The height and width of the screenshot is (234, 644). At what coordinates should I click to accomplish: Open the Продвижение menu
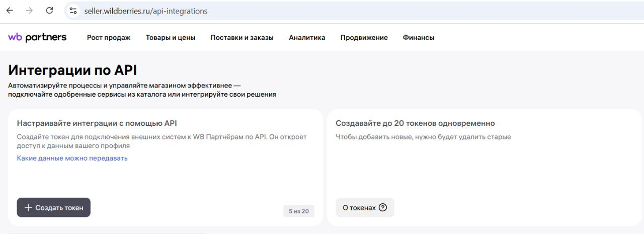[x=364, y=38]
